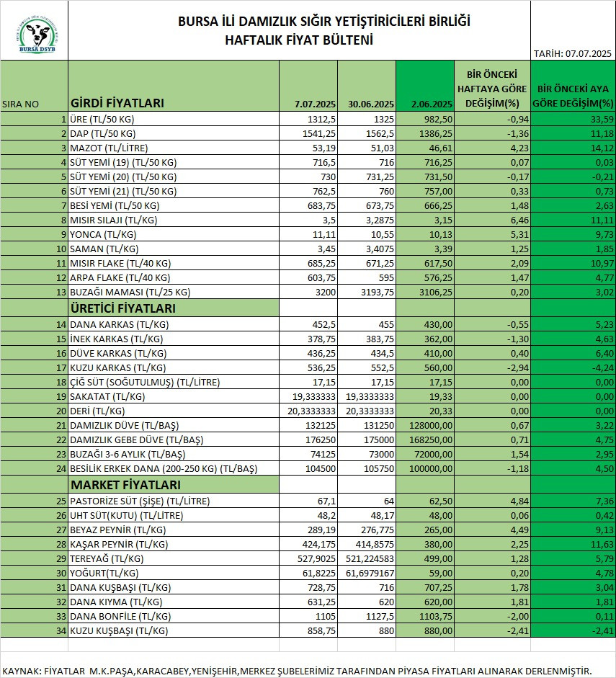
Task: Click the BİR ÖNCEKİ AYA GÖRE DEĞİŞİM header
Action: coord(573,94)
